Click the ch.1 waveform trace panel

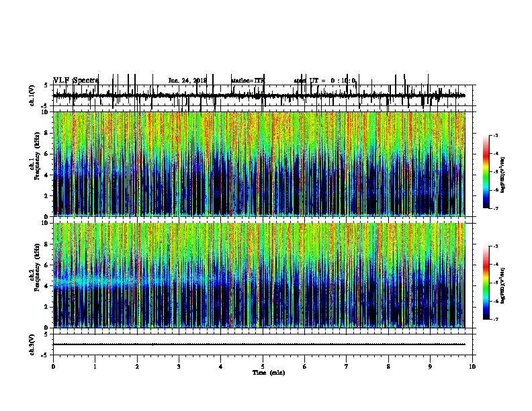(263, 95)
